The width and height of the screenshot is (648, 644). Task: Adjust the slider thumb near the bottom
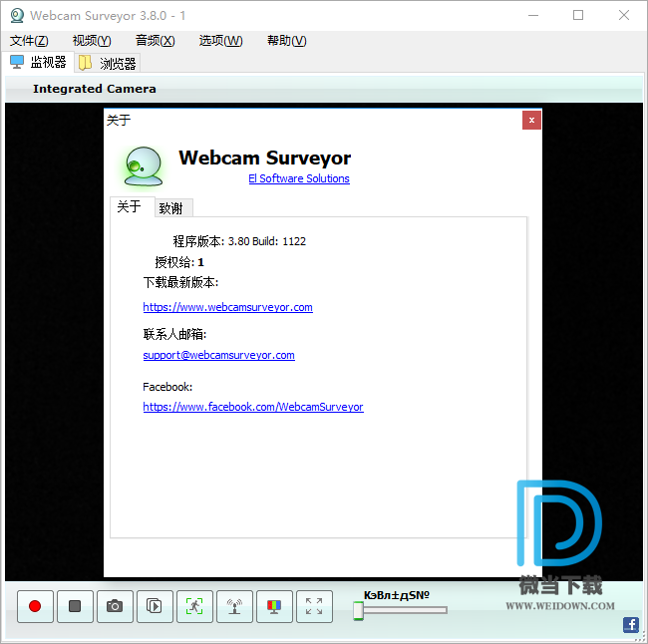click(358, 610)
